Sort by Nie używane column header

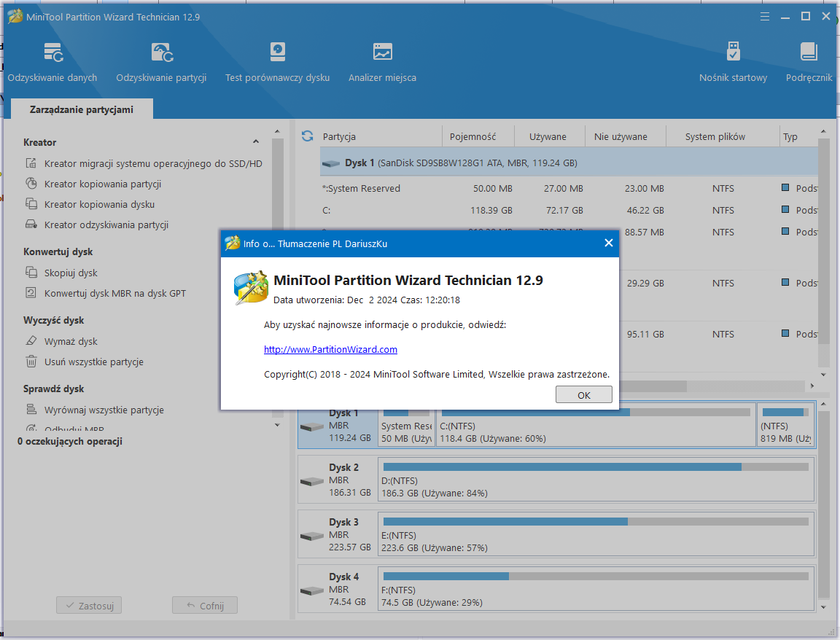626,136
